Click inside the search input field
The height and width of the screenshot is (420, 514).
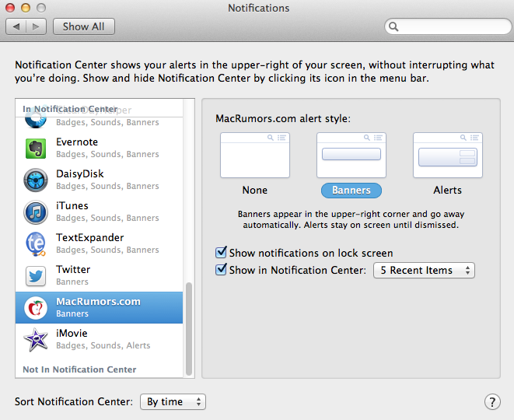coord(448,26)
